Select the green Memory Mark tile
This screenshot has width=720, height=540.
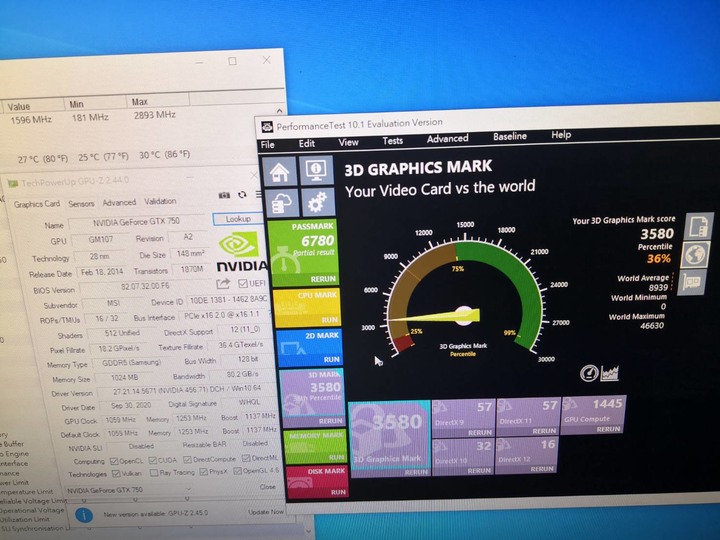[x=315, y=446]
